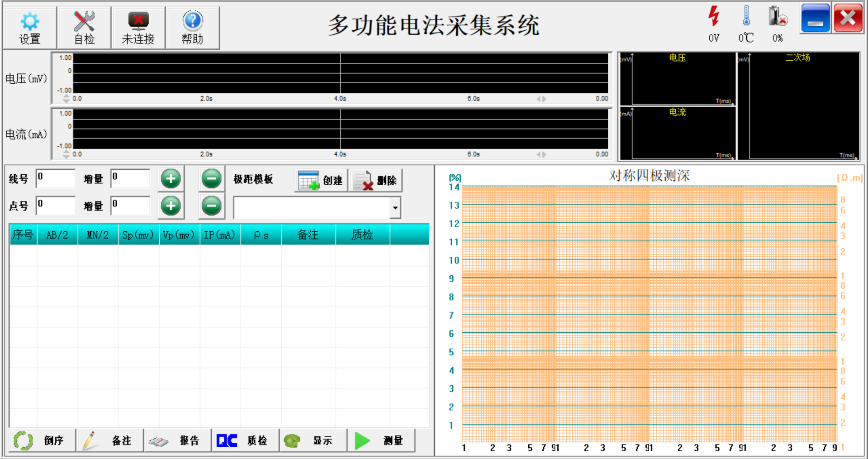
Task: Click the 质检 QC button
Action: (x=246, y=440)
